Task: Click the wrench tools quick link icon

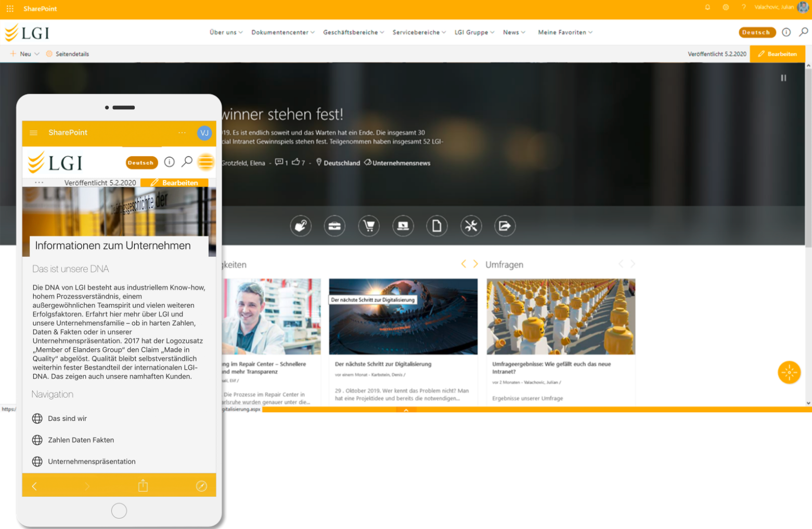Action: 471,226
